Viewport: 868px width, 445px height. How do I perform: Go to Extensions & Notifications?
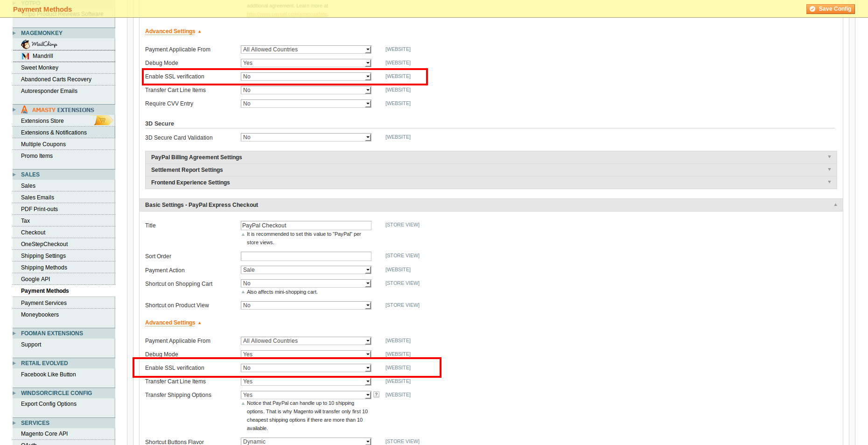pos(54,133)
